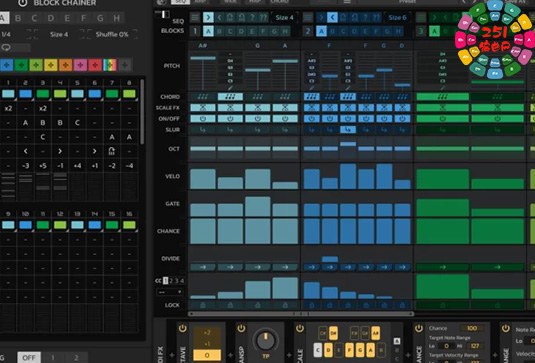The height and width of the screenshot is (363, 535).
Task: Toggle the SCALE module power button
Action: (300, 329)
